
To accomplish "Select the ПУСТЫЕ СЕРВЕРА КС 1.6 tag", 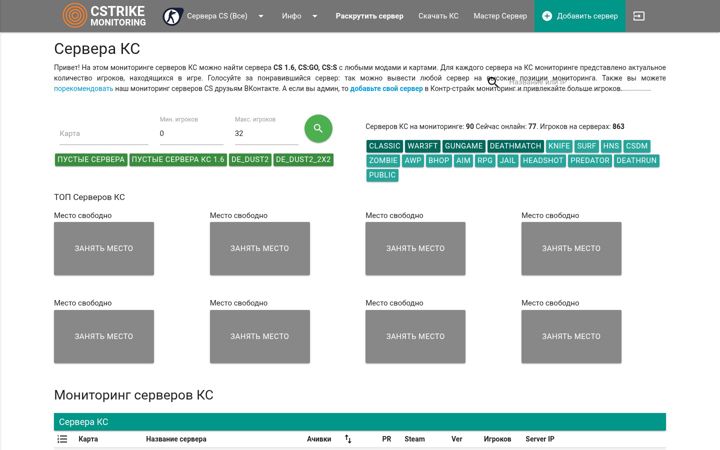I will pyautogui.click(x=178, y=160).
